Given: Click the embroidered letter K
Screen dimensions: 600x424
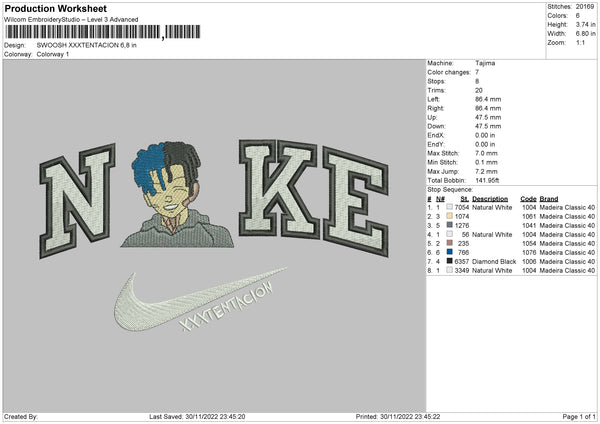Looking at the screenshot, I should [x=278, y=189].
